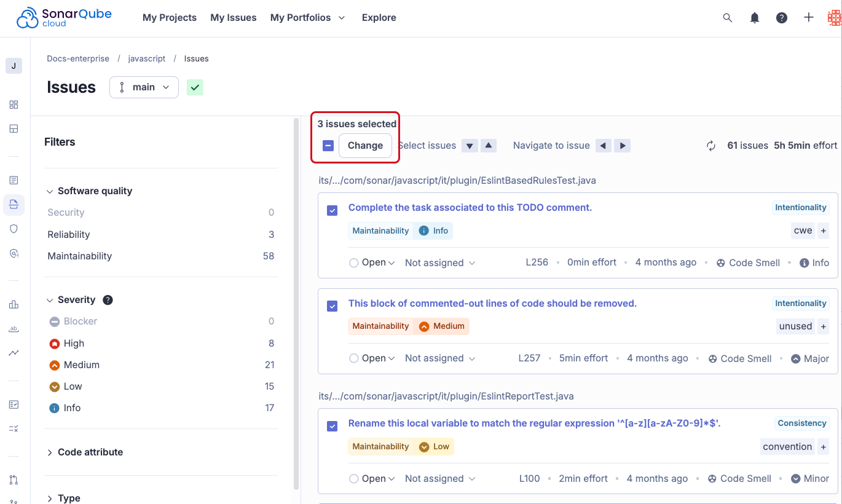Image resolution: width=842 pixels, height=504 pixels.
Task: Uncheck the TODO comment issue checkbox
Action: tap(332, 210)
